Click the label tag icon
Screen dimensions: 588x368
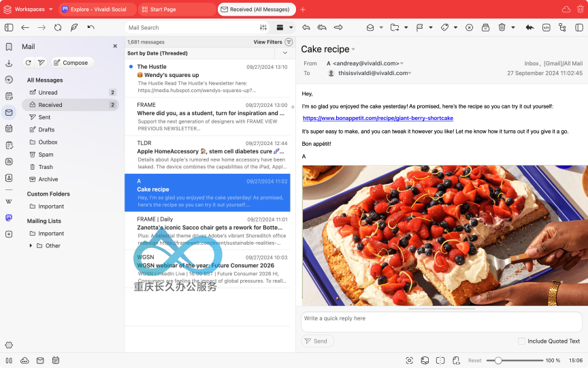(445, 27)
